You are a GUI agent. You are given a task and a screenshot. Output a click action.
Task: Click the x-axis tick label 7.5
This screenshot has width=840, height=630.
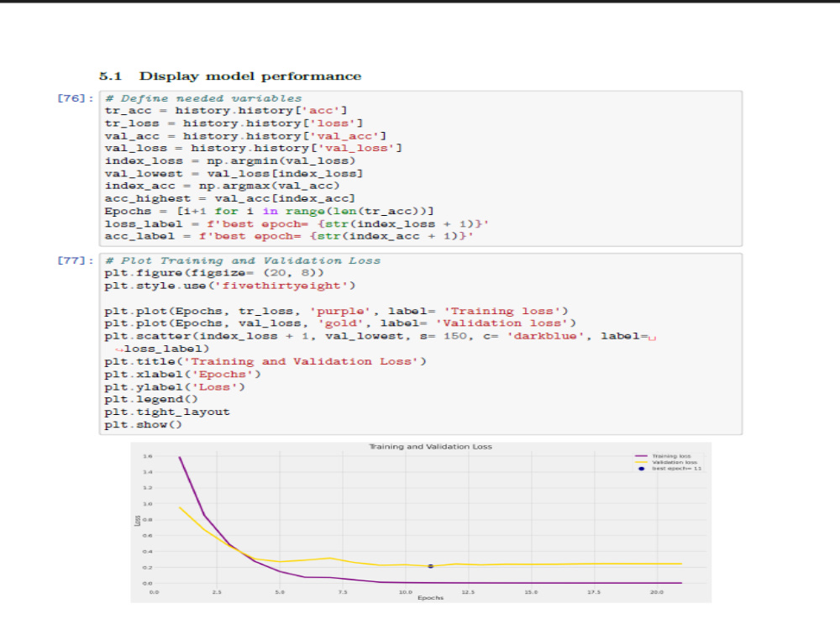tap(343, 592)
